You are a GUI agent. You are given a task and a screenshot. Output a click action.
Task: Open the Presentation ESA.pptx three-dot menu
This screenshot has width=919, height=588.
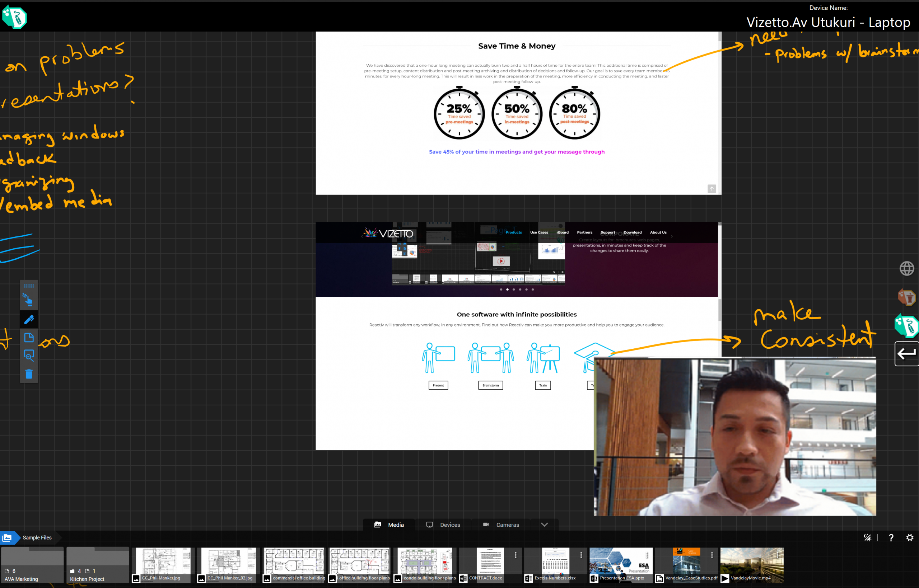pyautogui.click(x=646, y=555)
